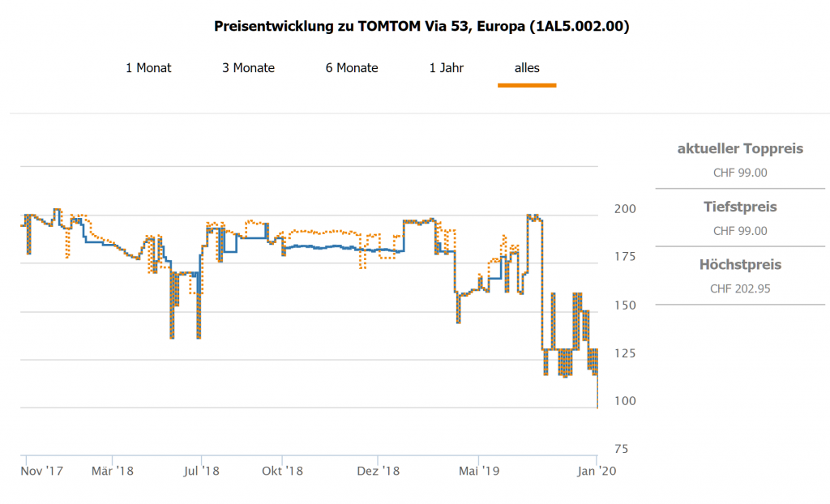Click the "Mär '18" x-axis label
Viewport: 830px width, 504px height.
click(x=113, y=470)
